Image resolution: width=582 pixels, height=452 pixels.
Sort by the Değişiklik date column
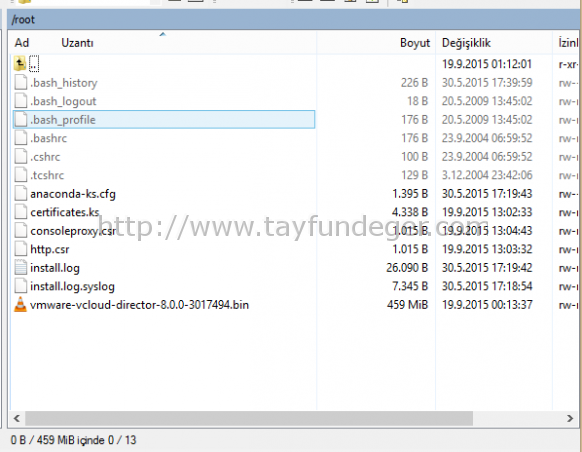tap(466, 43)
